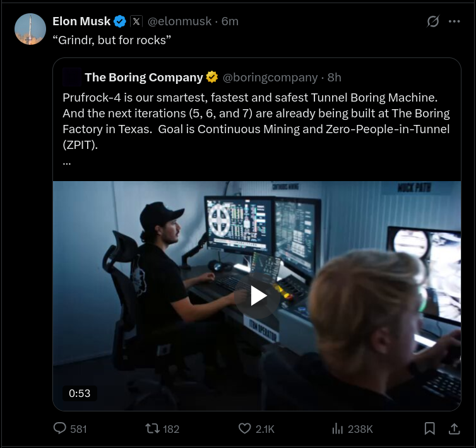
Task: Repost this tweet with retweet icon
Action: (x=152, y=428)
